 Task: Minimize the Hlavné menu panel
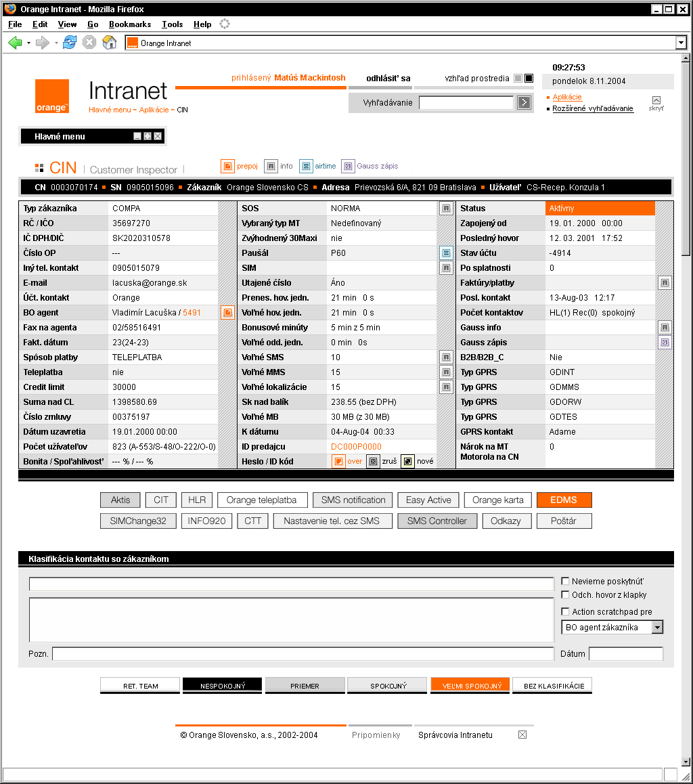[137, 136]
